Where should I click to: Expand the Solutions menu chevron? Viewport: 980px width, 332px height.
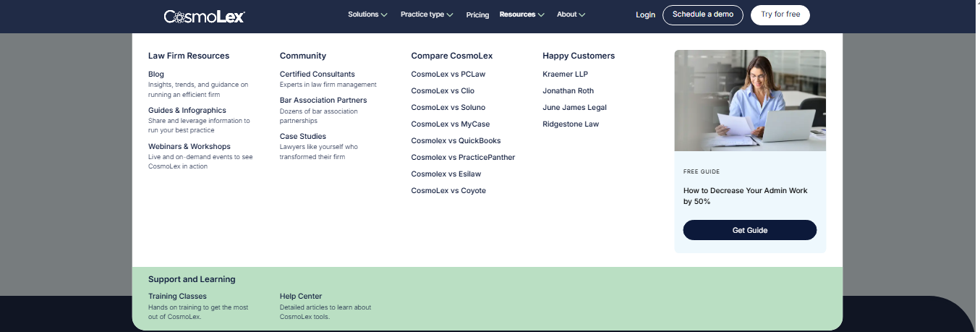click(x=384, y=14)
